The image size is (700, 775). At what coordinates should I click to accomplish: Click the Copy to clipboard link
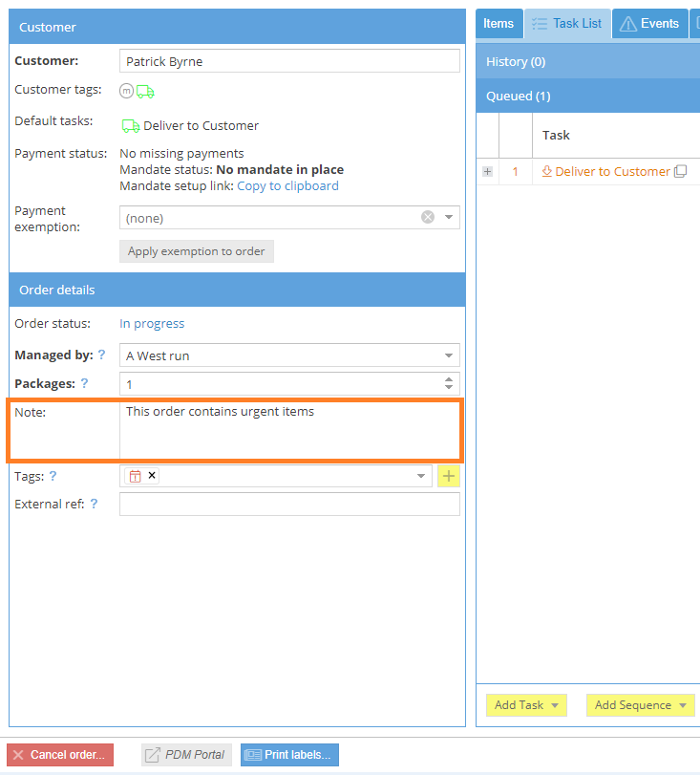tap(287, 186)
